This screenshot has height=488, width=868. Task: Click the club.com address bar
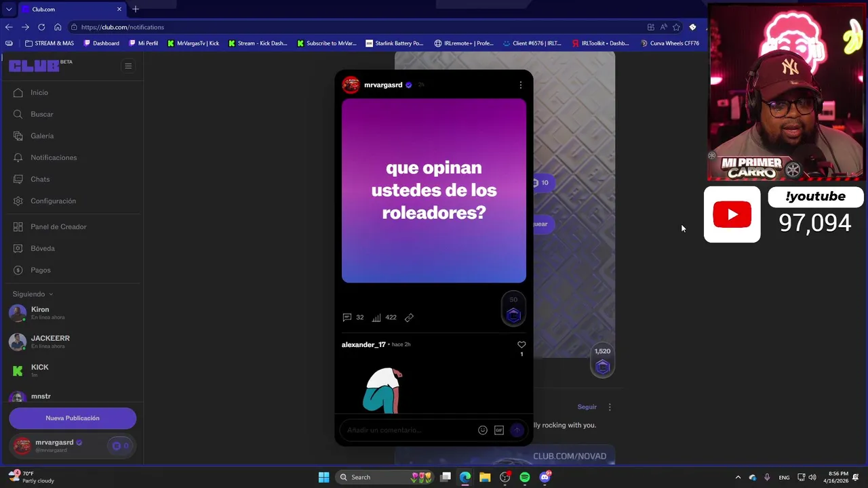[353, 27]
